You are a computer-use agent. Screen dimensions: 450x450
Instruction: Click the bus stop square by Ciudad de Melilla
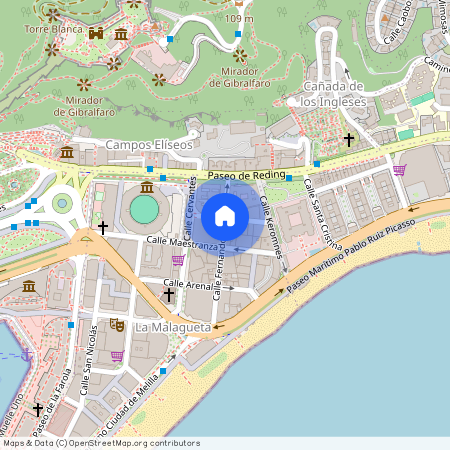163,371
